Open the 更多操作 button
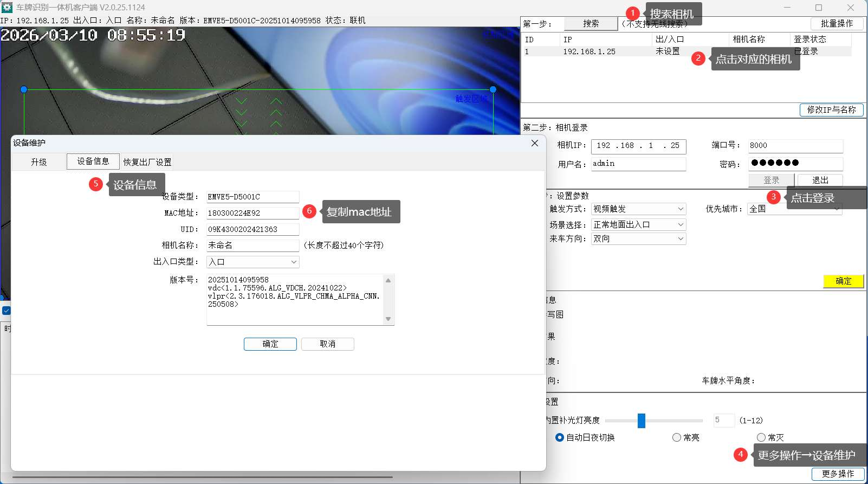This screenshot has width=868, height=484. pyautogui.click(x=838, y=474)
